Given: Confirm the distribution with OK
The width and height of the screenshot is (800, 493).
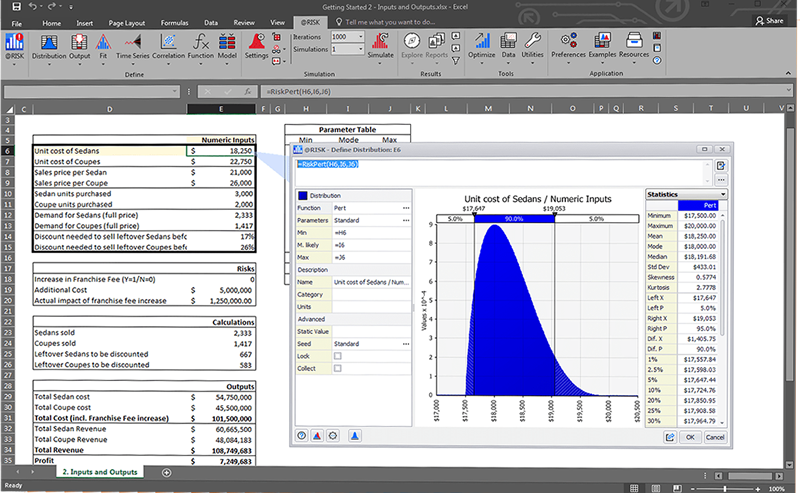Looking at the screenshot, I should (690, 437).
